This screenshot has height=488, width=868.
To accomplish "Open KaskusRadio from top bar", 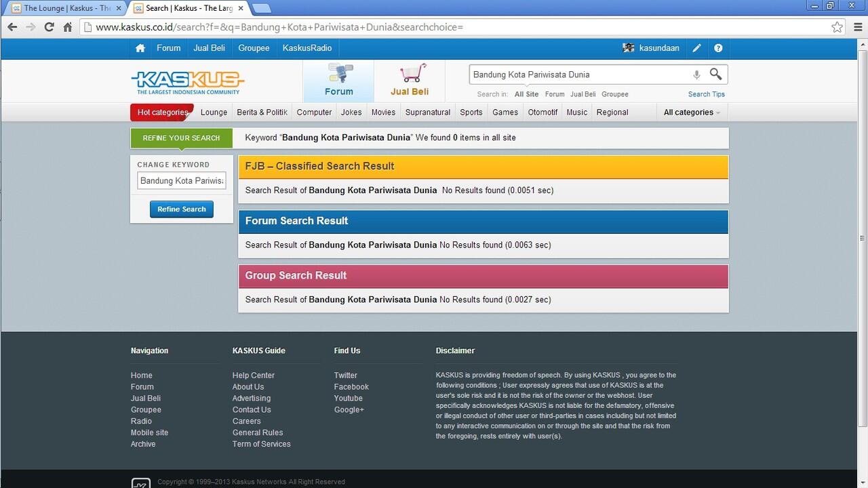I will 307,48.
